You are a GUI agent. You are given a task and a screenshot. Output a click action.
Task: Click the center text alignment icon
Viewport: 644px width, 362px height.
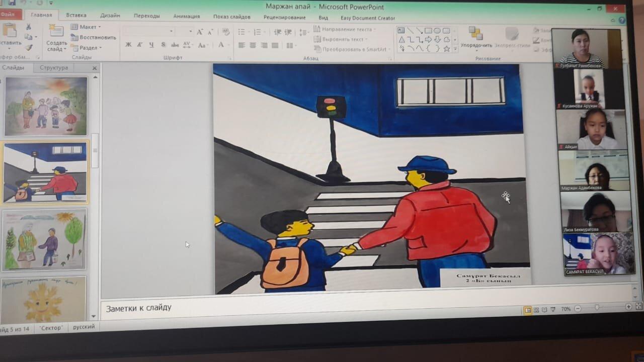click(x=252, y=45)
